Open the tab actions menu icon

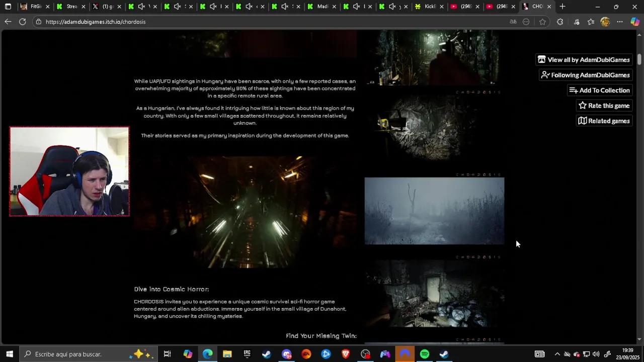(x=8, y=7)
